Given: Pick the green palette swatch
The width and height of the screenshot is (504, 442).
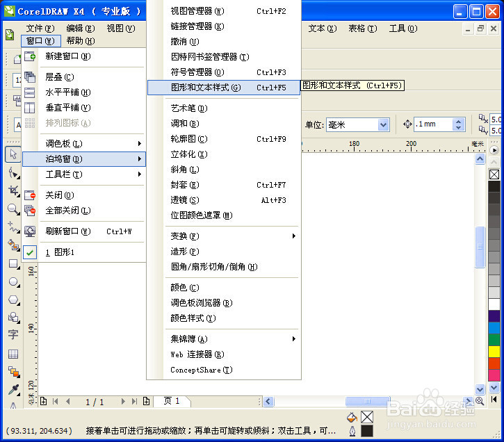Looking at the screenshot, I should point(494,340).
